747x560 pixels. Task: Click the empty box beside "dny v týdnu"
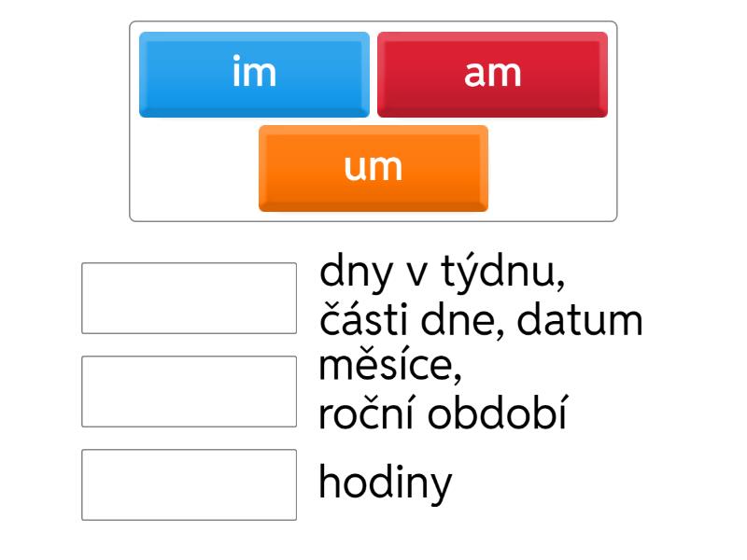coord(189,298)
